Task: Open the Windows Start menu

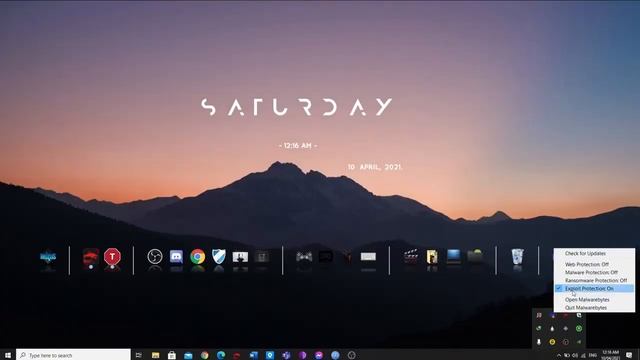Action: pos(8,355)
